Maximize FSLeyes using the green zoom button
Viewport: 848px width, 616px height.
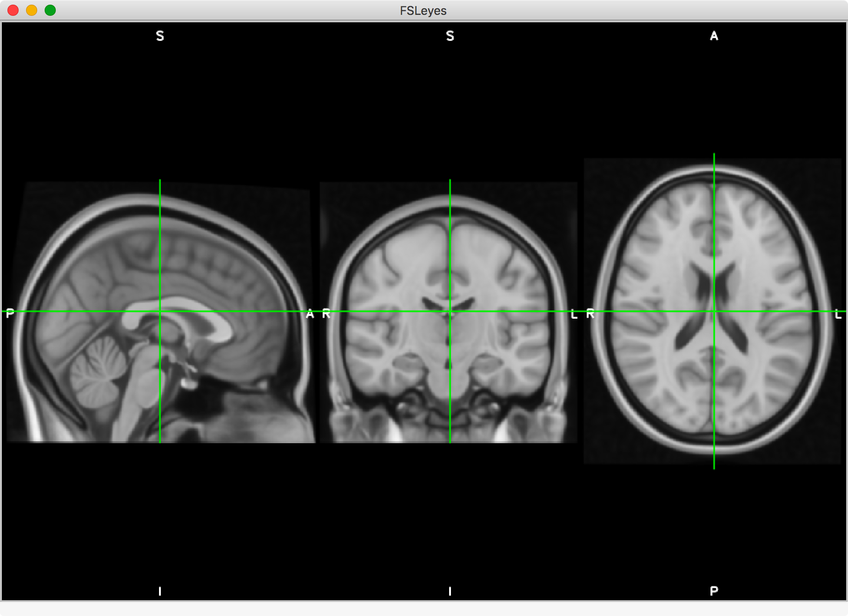click(x=50, y=10)
